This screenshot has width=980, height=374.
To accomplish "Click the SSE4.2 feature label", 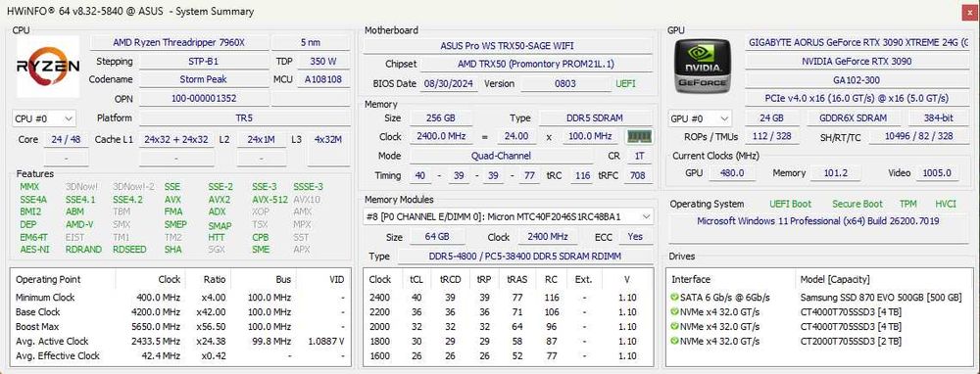I will (x=127, y=200).
